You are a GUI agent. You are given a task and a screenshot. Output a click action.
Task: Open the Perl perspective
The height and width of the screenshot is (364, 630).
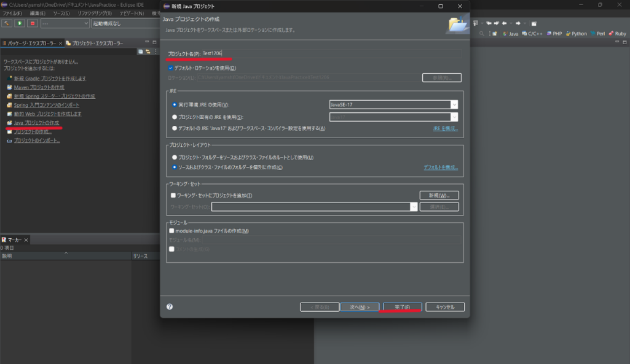point(597,34)
